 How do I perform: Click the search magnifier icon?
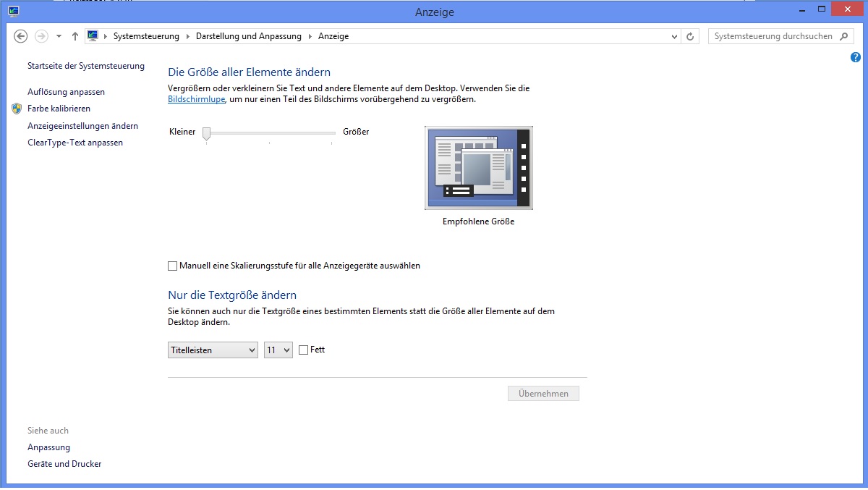[843, 36]
